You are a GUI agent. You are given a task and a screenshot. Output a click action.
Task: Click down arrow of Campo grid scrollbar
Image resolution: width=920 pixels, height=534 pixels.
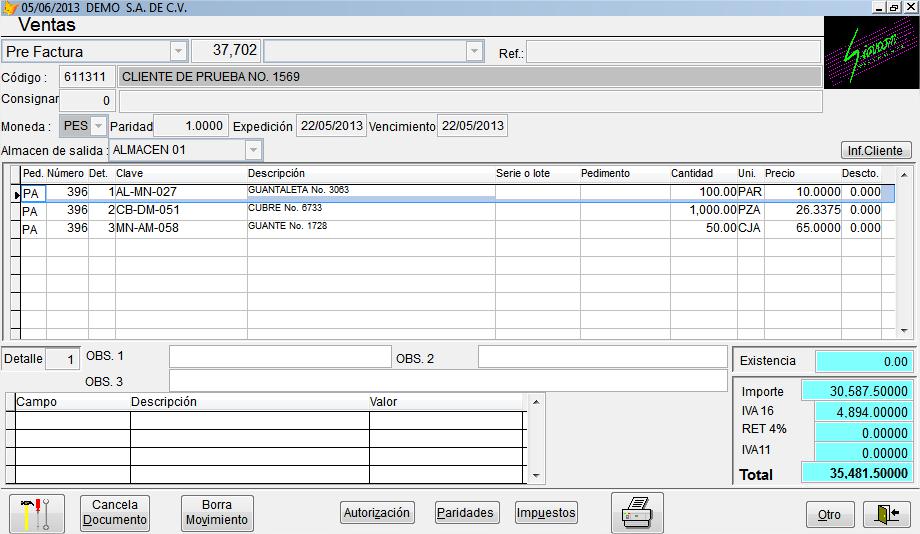click(x=536, y=476)
